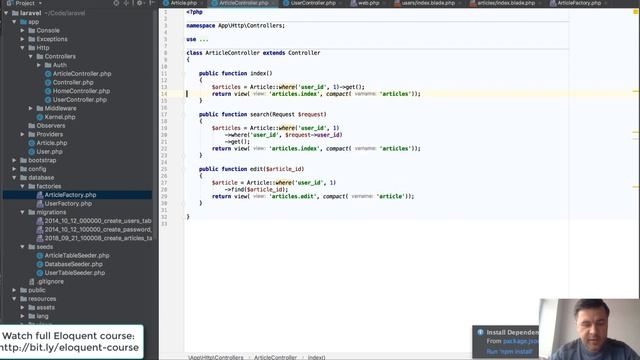
Task: Collapse the database folder
Action: tap(14, 178)
